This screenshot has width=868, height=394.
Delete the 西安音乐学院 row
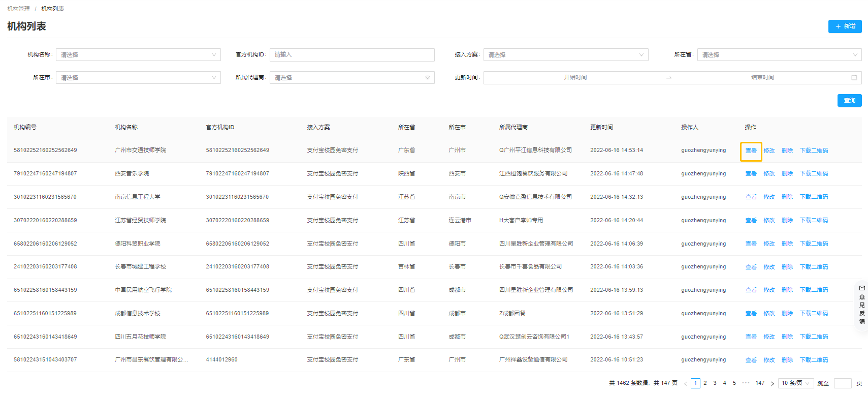[x=787, y=174]
